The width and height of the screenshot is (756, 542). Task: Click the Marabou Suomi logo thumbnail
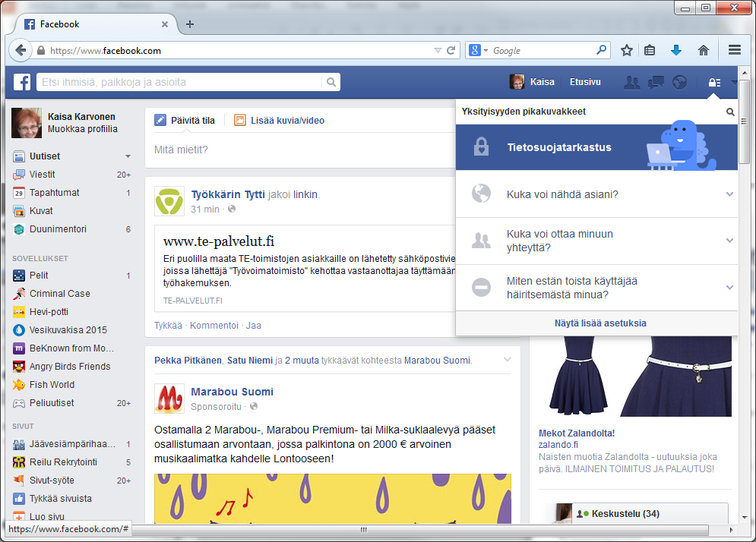(169, 399)
